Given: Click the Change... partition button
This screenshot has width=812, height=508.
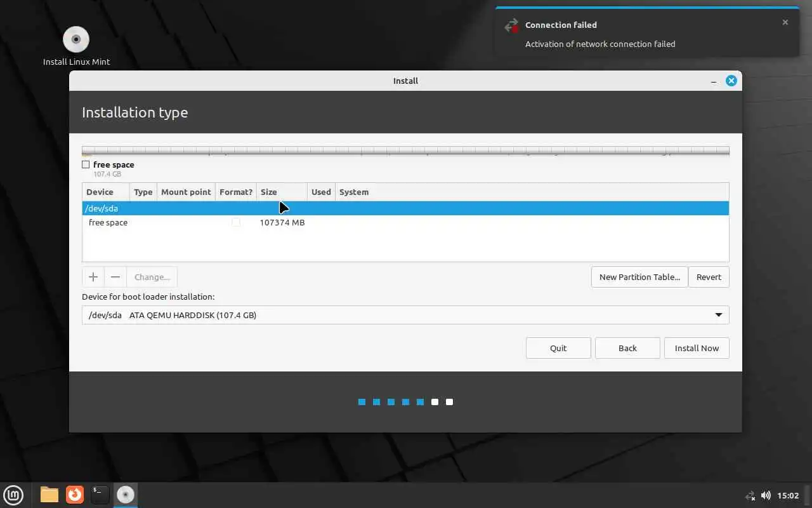Looking at the screenshot, I should 152,277.
